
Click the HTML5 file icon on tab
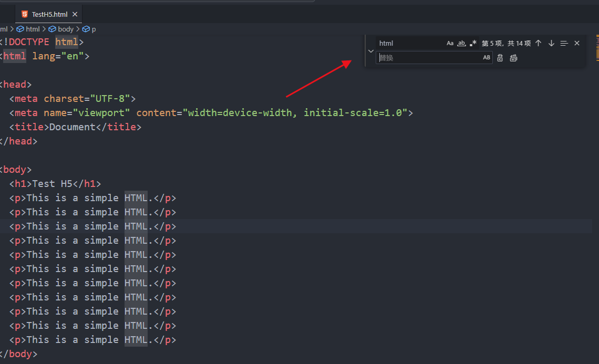tap(25, 14)
